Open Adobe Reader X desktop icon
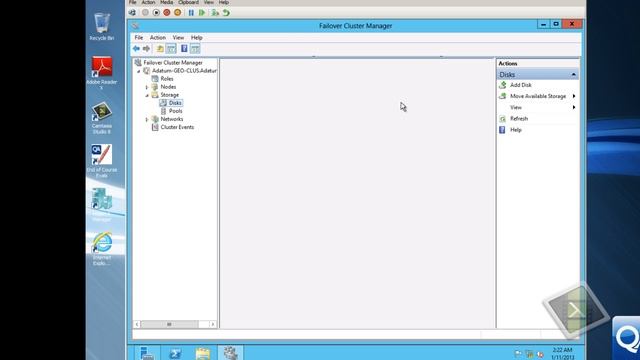Screen dimensions: 640x360 pyautogui.click(x=102, y=73)
